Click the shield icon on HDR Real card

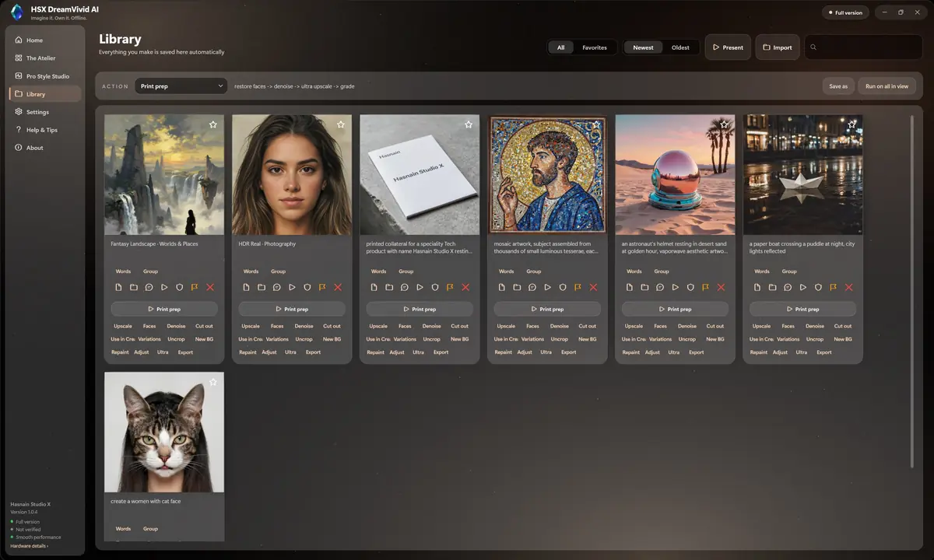click(x=307, y=287)
